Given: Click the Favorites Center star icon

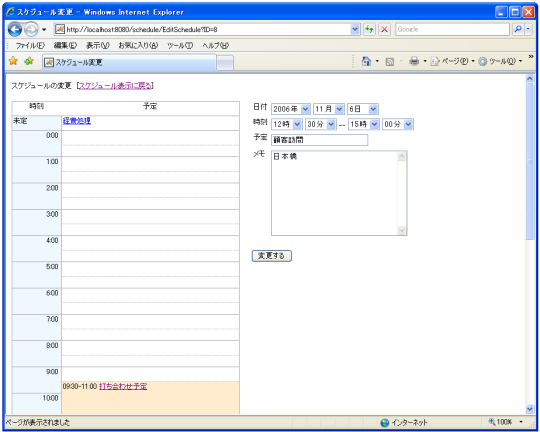Looking at the screenshot, I should pos(13,61).
